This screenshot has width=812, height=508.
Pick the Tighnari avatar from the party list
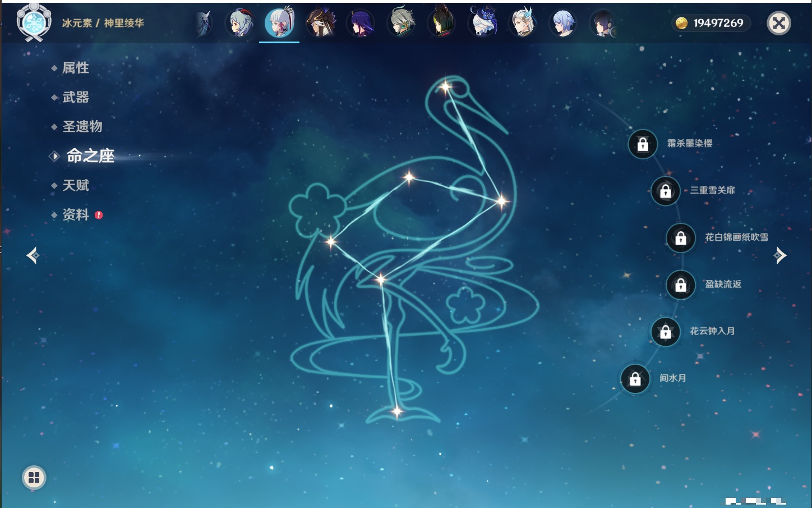pyautogui.click(x=442, y=24)
